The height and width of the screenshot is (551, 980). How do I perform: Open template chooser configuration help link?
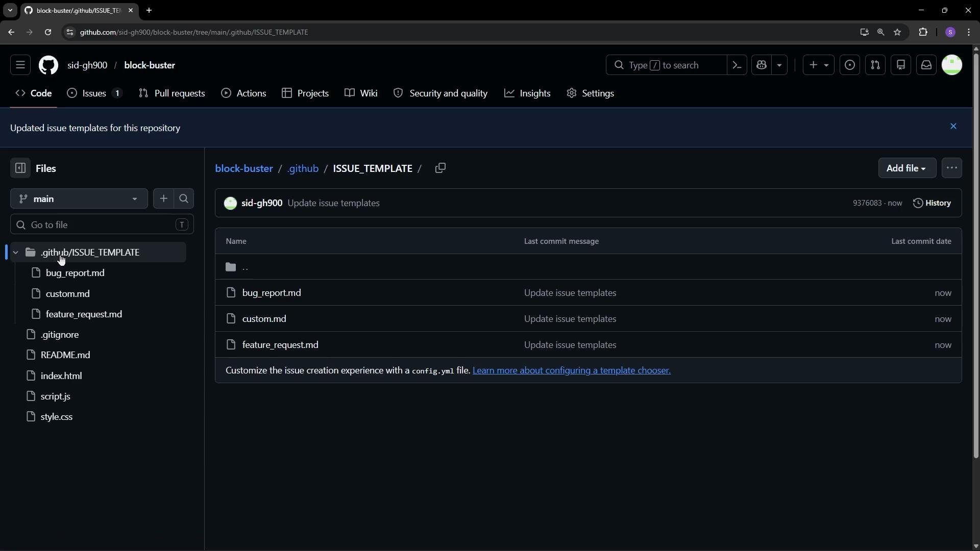tap(572, 370)
